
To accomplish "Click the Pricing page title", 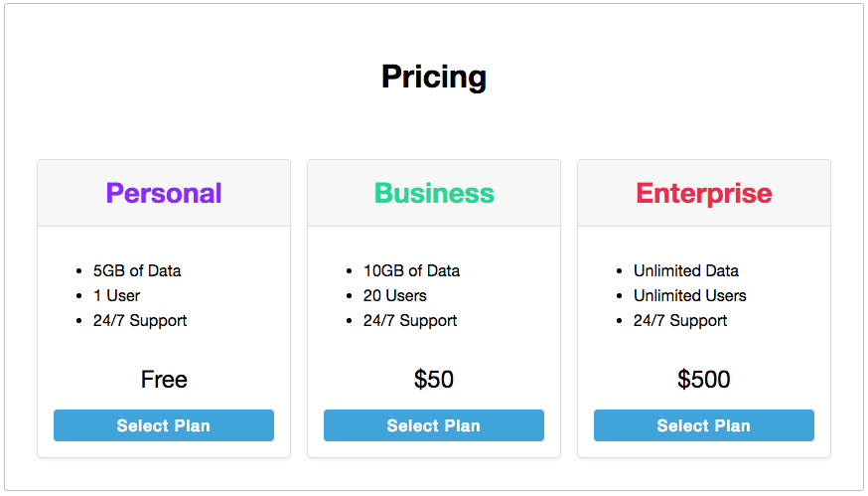I will [x=434, y=78].
